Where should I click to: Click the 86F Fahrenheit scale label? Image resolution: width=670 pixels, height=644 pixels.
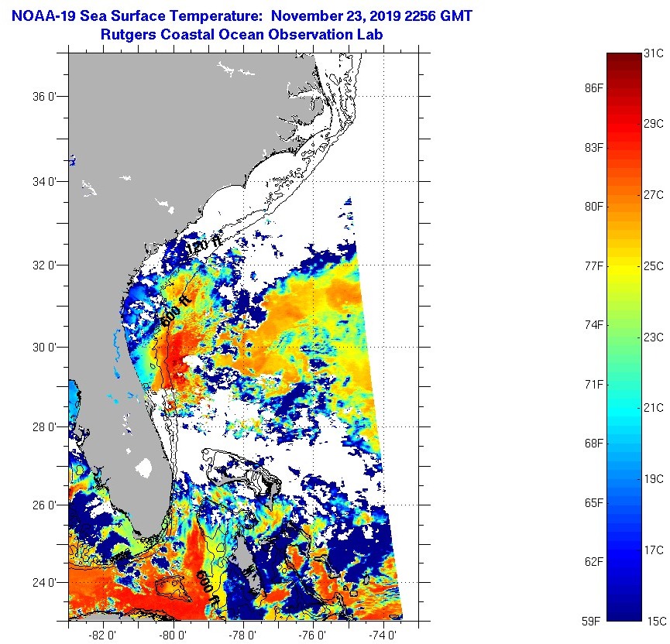594,88
